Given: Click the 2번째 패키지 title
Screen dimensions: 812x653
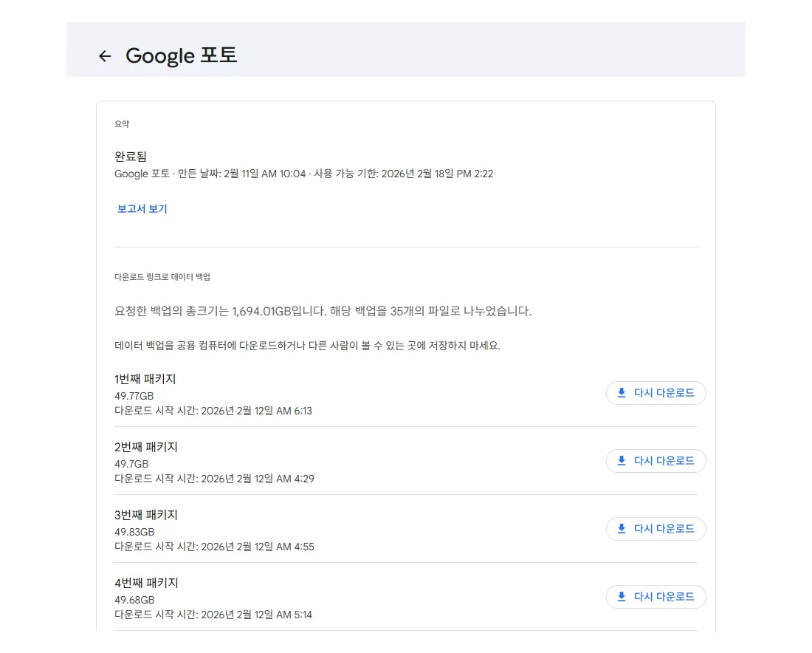Looking at the screenshot, I should [146, 447].
